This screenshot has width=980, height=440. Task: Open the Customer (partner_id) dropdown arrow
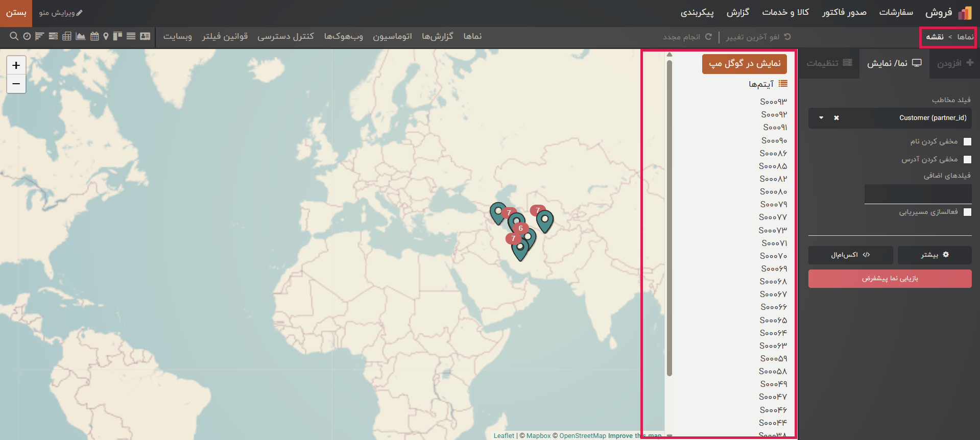click(x=821, y=118)
